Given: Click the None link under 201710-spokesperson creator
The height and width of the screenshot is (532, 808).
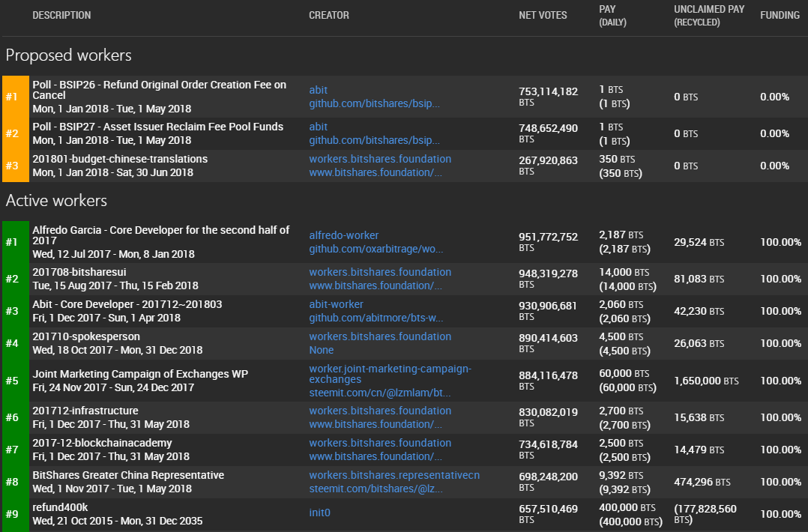Looking at the screenshot, I should click(321, 350).
